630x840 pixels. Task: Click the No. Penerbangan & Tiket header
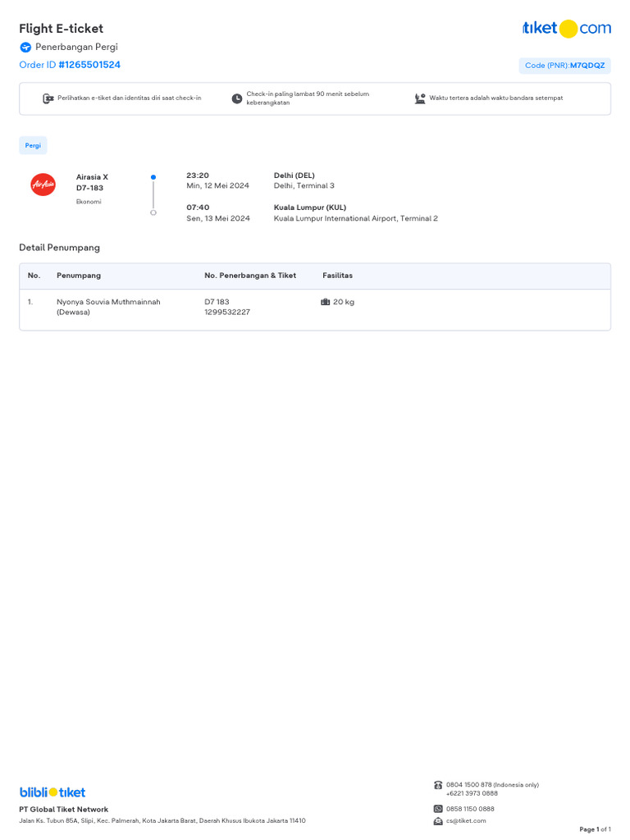click(250, 276)
